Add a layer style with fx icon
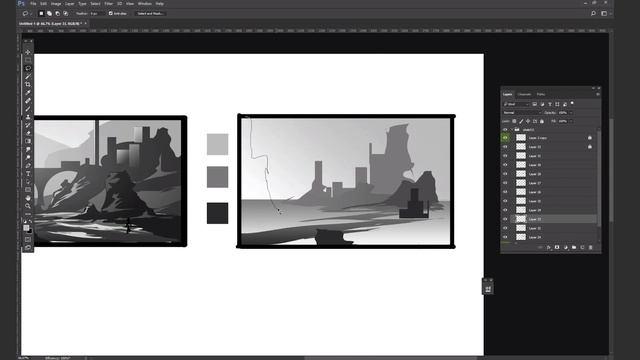The image size is (640, 360). [549, 247]
